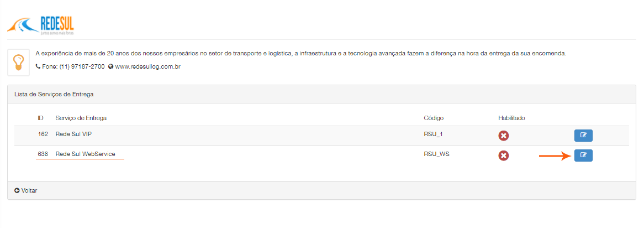Click the RedeSul logo
The width and height of the screenshot is (644, 228).
40,25
